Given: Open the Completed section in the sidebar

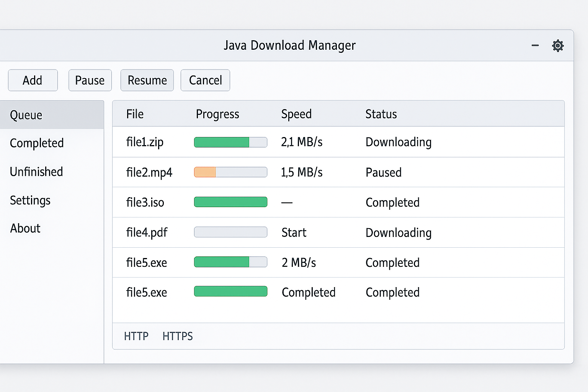Looking at the screenshot, I should (x=37, y=143).
